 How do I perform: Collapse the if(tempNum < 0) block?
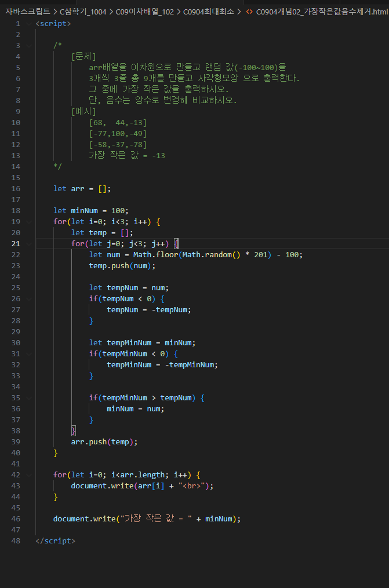[x=29, y=299]
